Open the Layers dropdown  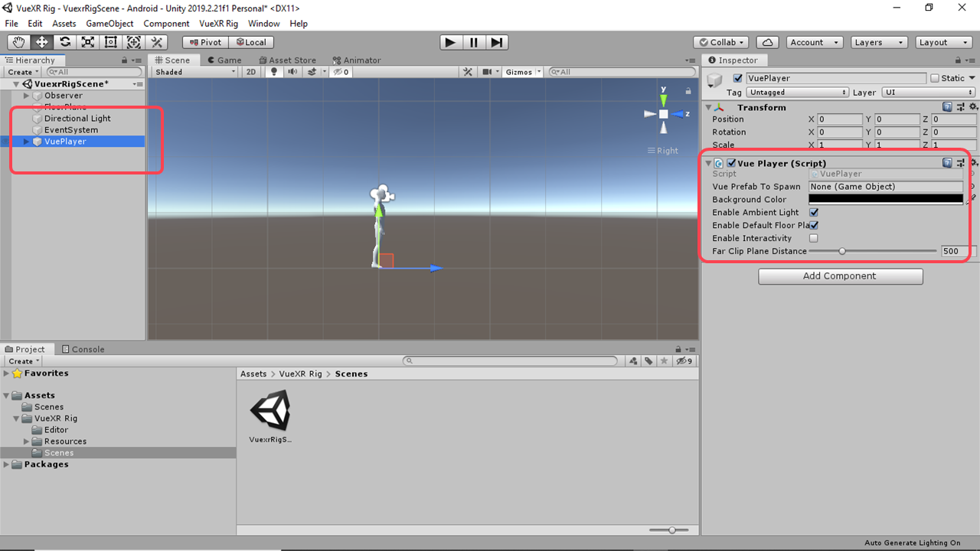879,42
